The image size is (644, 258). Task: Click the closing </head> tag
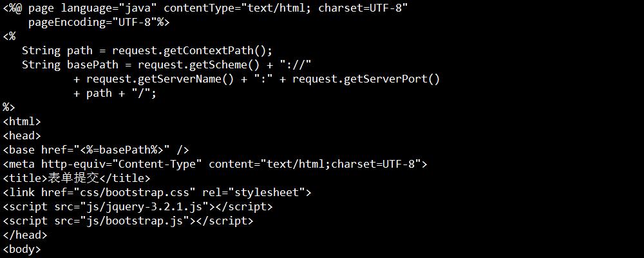[x=25, y=235]
